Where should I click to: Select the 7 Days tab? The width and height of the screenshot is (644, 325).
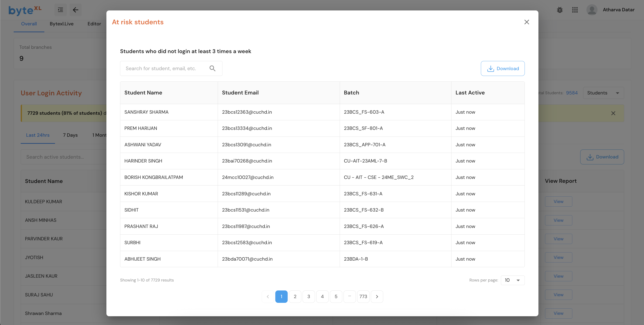(x=70, y=135)
